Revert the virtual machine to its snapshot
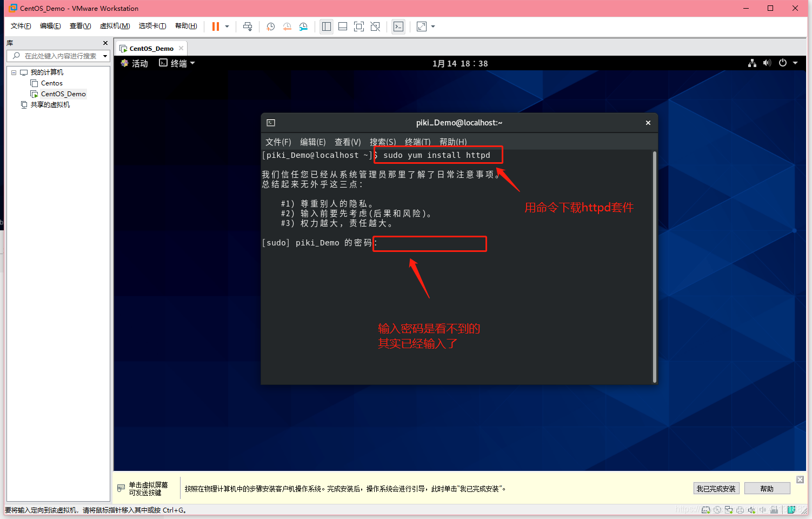This screenshot has width=812, height=519. (287, 26)
